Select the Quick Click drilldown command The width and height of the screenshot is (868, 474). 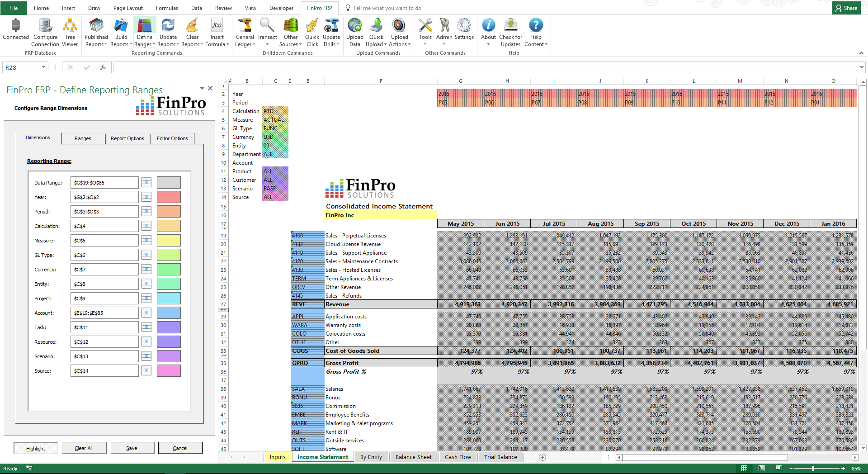tap(312, 32)
